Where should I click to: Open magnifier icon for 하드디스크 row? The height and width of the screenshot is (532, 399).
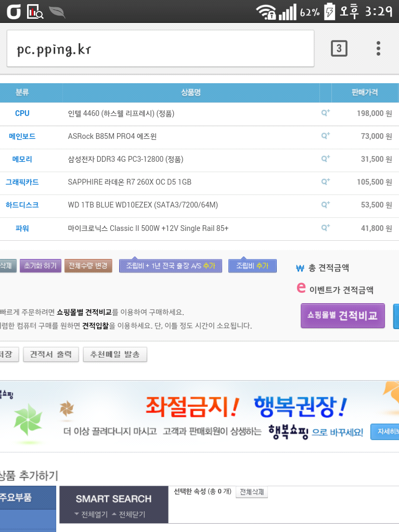pos(325,204)
